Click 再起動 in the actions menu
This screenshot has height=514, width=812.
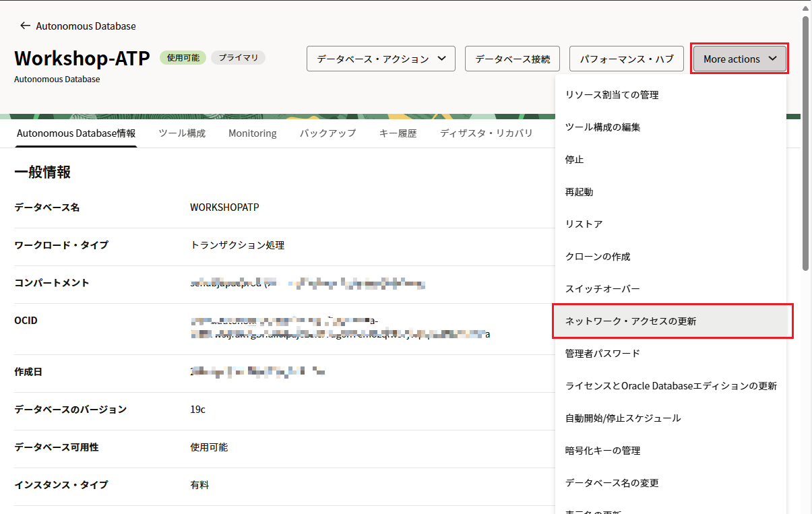(x=579, y=192)
